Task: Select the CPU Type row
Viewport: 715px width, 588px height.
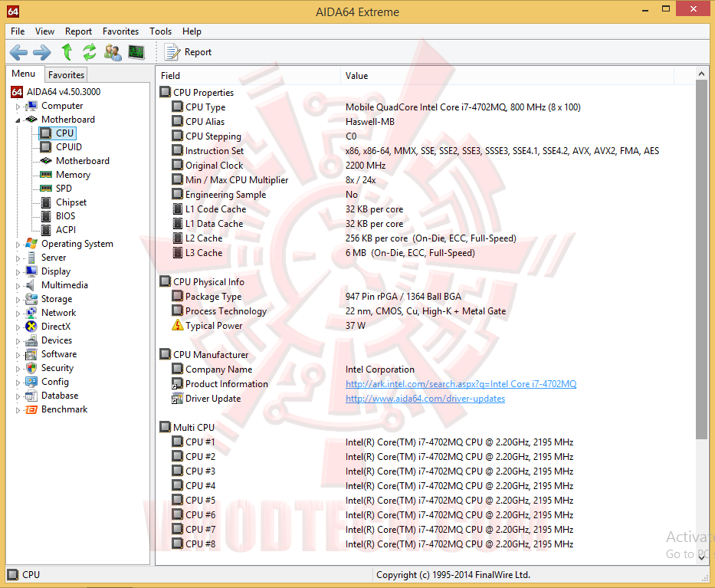Action: [426, 107]
